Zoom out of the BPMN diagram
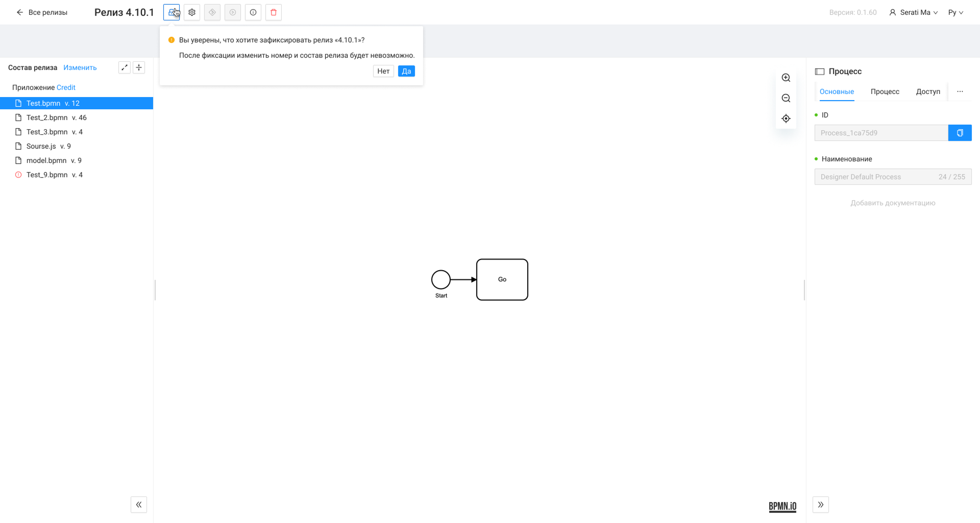Screen dimensions: 980x523 click(786, 98)
